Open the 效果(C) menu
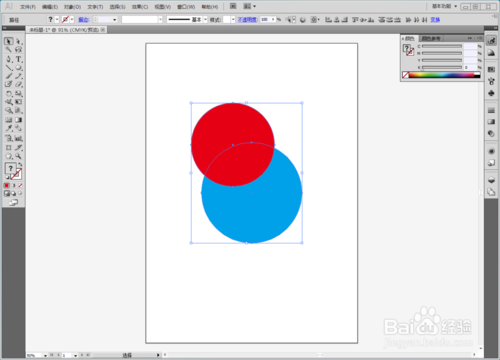Screen dimensions: 500x360 140,7
